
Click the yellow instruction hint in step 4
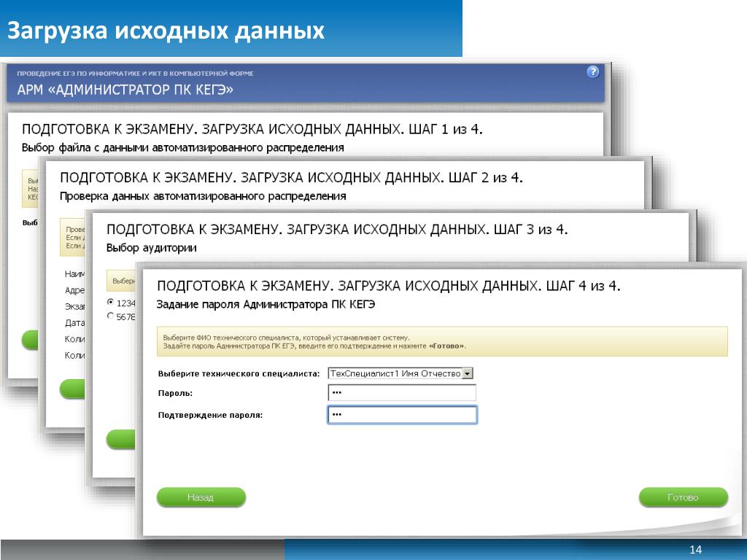tap(442, 341)
